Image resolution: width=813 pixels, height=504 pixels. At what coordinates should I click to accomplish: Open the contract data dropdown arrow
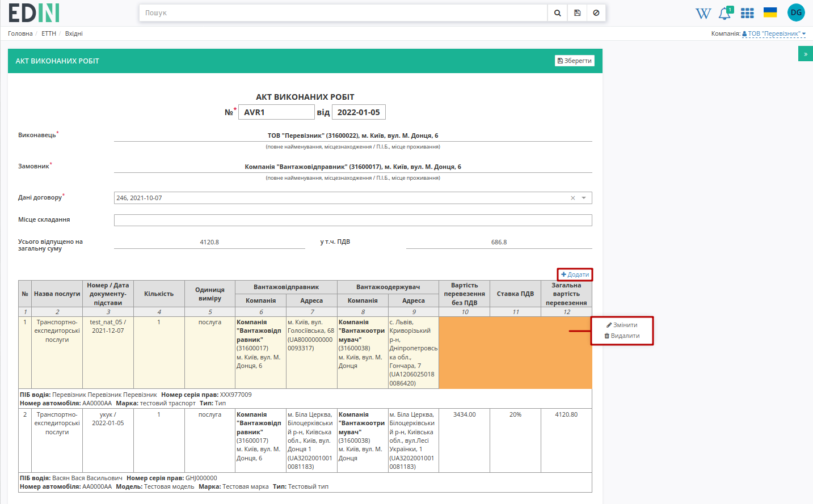pos(584,198)
